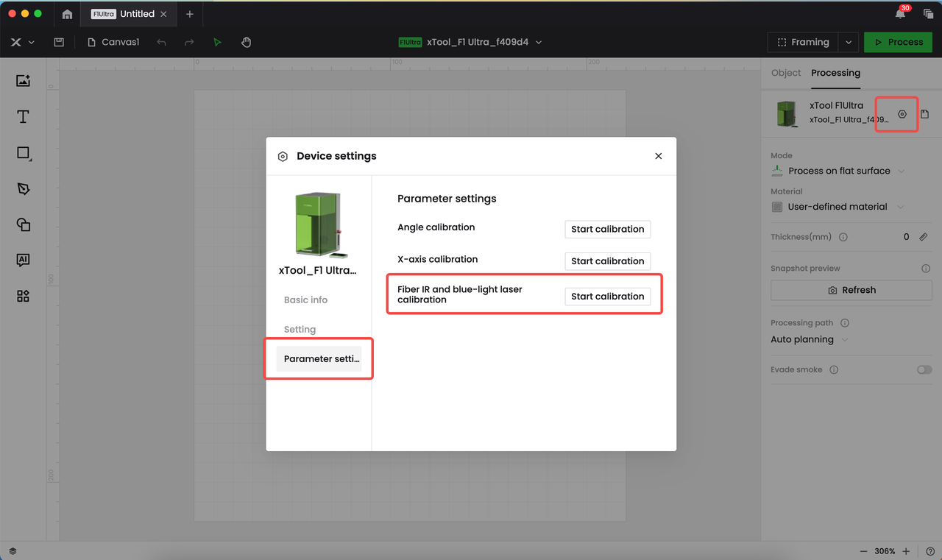The width and height of the screenshot is (942, 560).
Task: Start Angle calibration
Action: 607,229
